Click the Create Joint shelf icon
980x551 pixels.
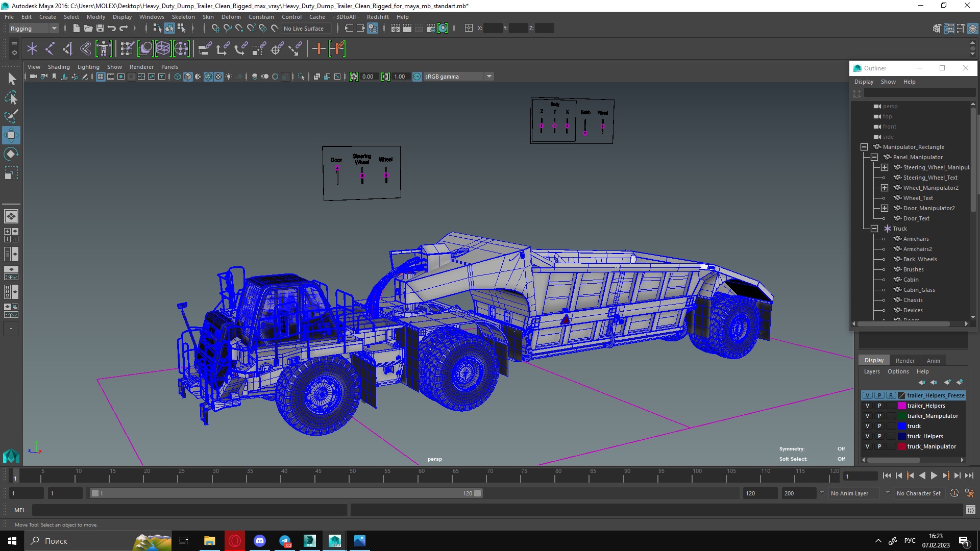(x=50, y=49)
